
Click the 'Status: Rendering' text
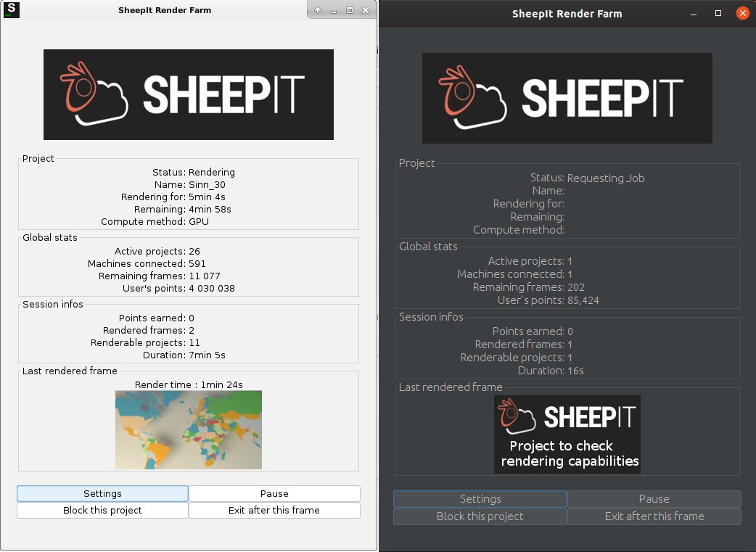coord(194,172)
